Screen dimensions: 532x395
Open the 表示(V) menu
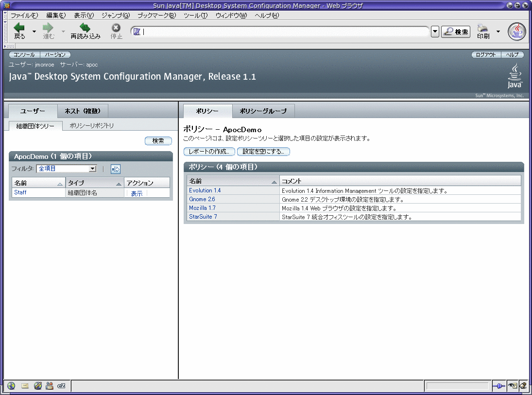(84, 15)
